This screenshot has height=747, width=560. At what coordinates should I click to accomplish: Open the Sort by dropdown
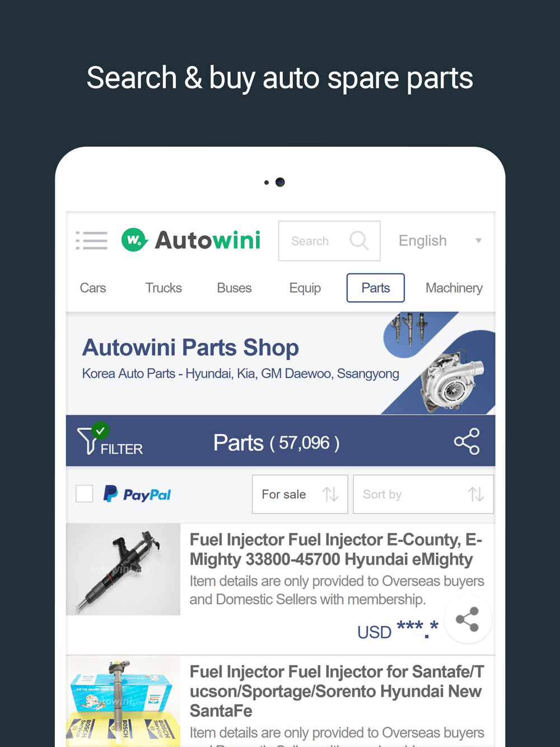click(x=423, y=494)
